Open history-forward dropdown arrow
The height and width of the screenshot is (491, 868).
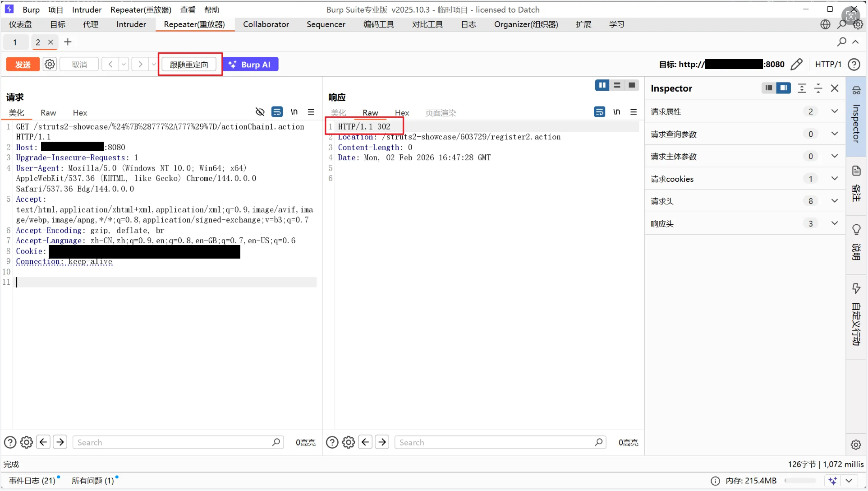click(153, 65)
